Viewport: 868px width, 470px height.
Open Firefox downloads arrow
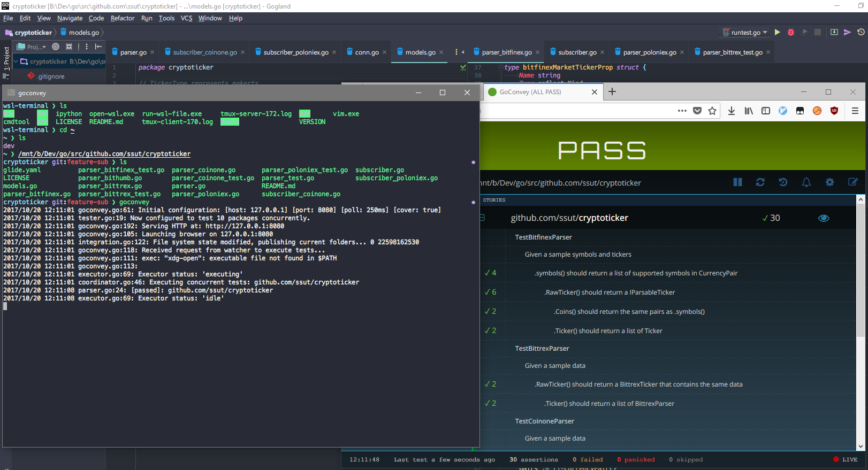point(732,111)
